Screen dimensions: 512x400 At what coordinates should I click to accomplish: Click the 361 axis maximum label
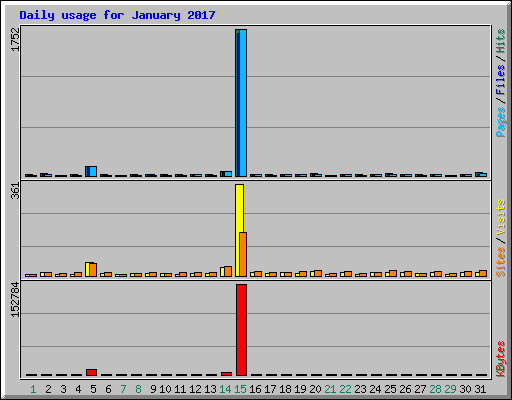click(15, 191)
